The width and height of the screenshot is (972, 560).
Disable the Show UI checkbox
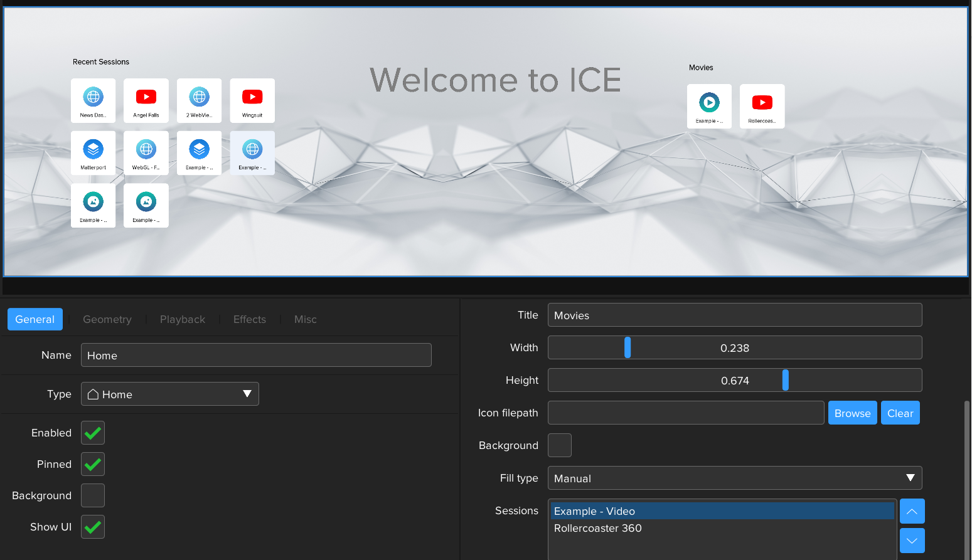click(93, 527)
